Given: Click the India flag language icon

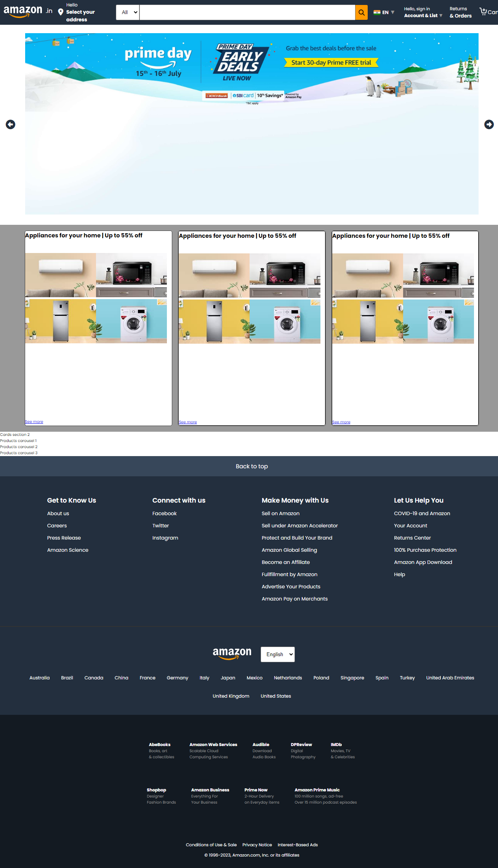Looking at the screenshot, I should click(377, 12).
